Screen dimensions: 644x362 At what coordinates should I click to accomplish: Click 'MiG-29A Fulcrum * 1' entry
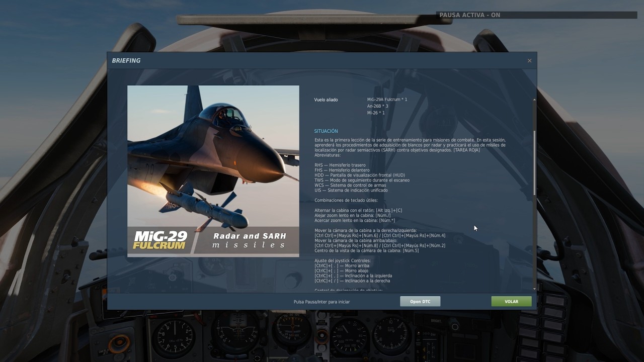point(387,100)
